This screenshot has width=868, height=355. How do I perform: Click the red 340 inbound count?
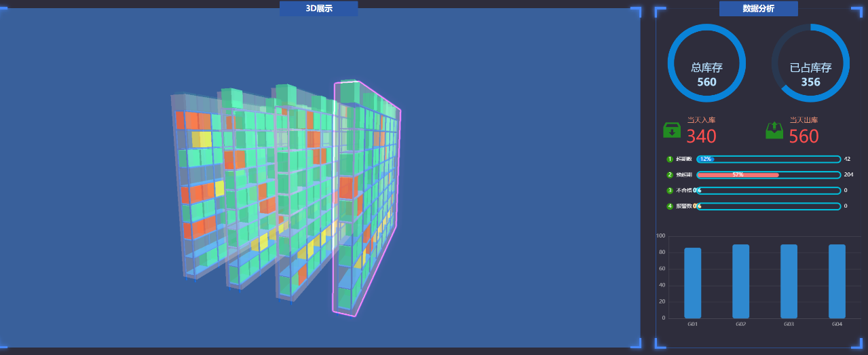(x=701, y=136)
